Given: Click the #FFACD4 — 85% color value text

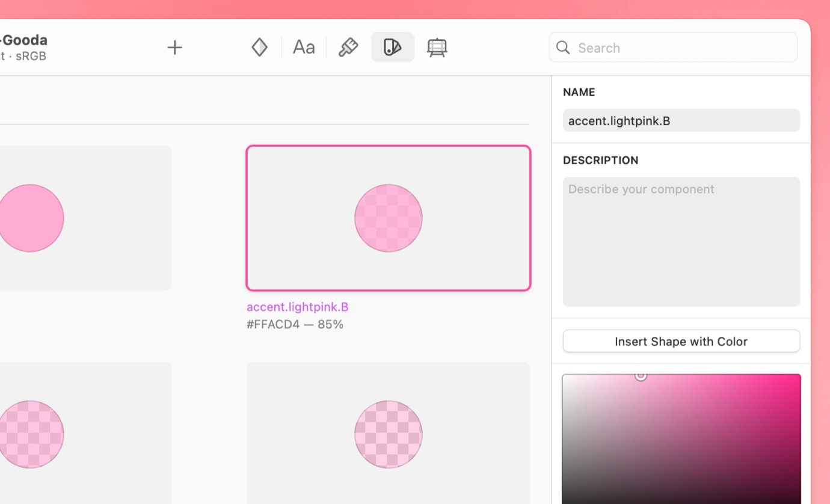Looking at the screenshot, I should tap(295, 325).
